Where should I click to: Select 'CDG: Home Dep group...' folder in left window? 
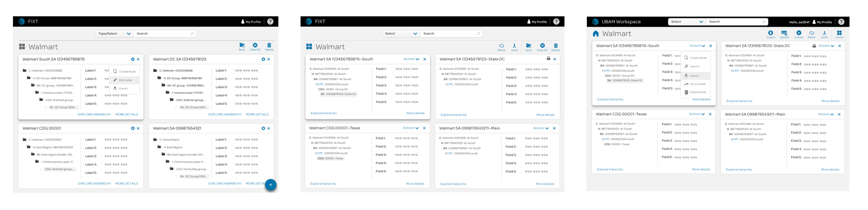pos(189,169)
